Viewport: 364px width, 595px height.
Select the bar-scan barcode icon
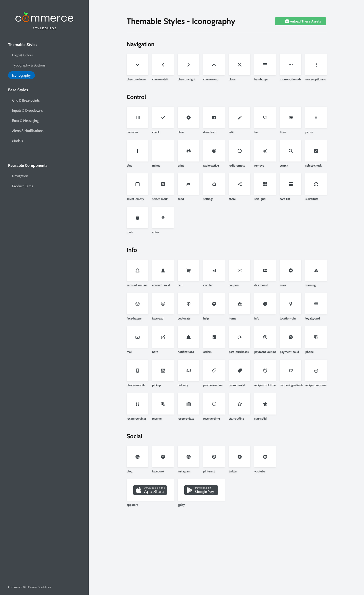point(138,118)
